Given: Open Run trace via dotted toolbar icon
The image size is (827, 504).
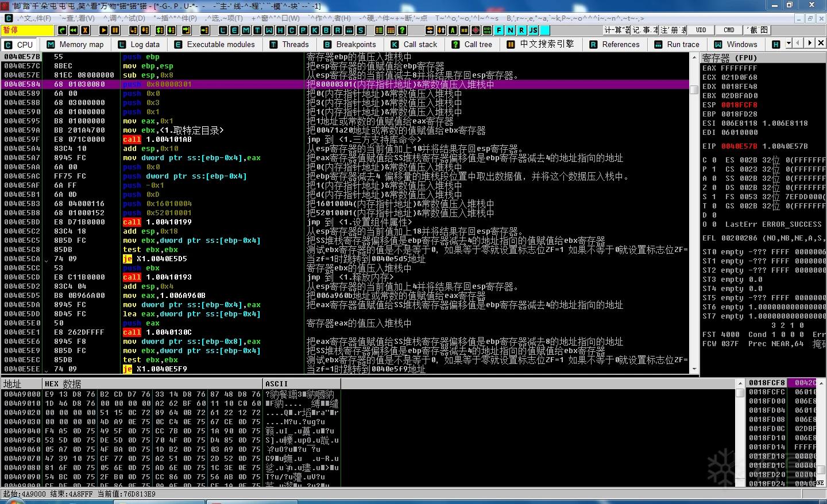Looking at the screenshot, I should click(x=349, y=30).
